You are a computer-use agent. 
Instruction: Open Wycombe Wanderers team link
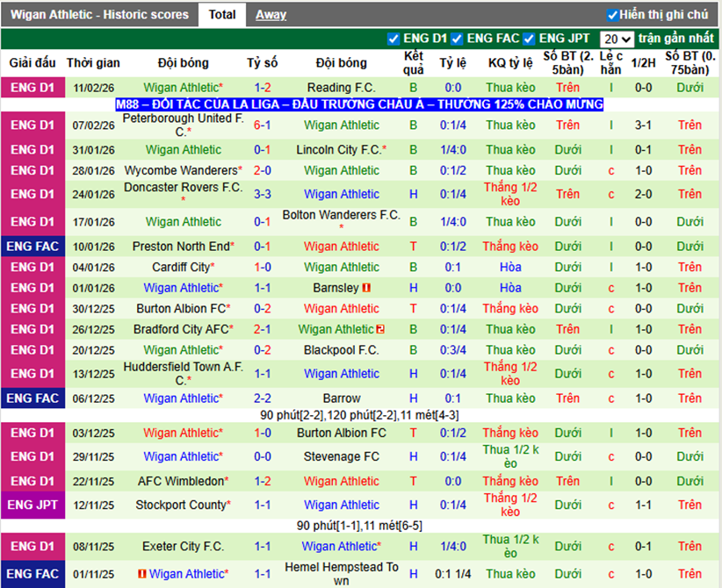point(181,170)
